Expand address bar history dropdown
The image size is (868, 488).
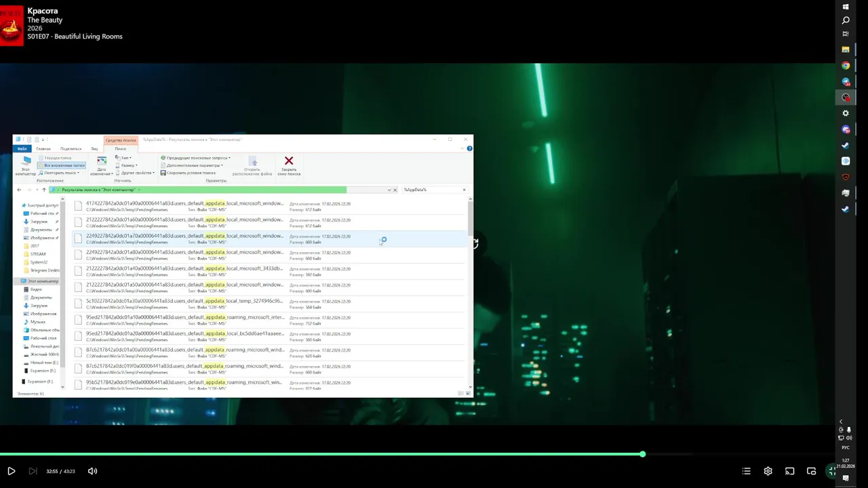[389, 190]
